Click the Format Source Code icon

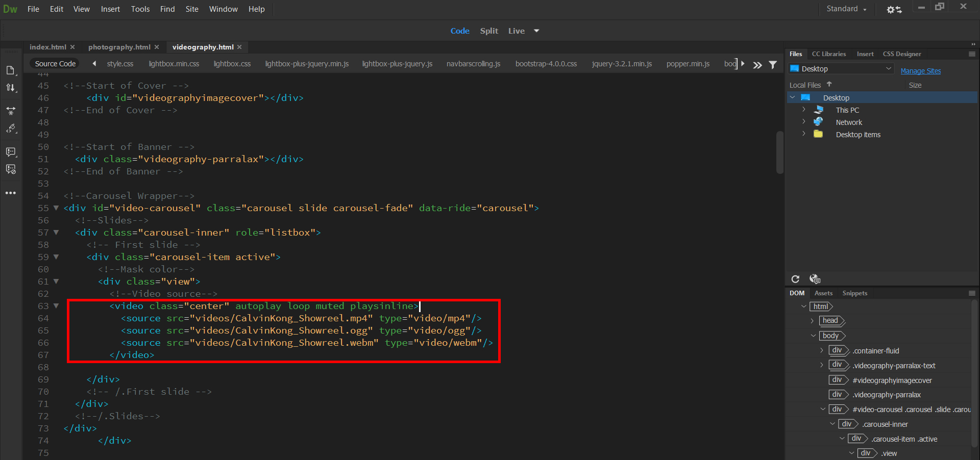pos(10,129)
